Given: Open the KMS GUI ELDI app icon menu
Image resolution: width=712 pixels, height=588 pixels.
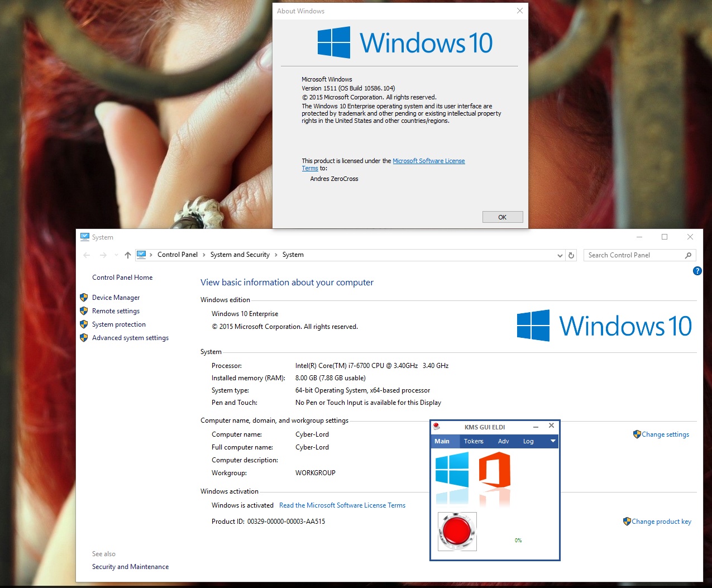Looking at the screenshot, I should 437,427.
